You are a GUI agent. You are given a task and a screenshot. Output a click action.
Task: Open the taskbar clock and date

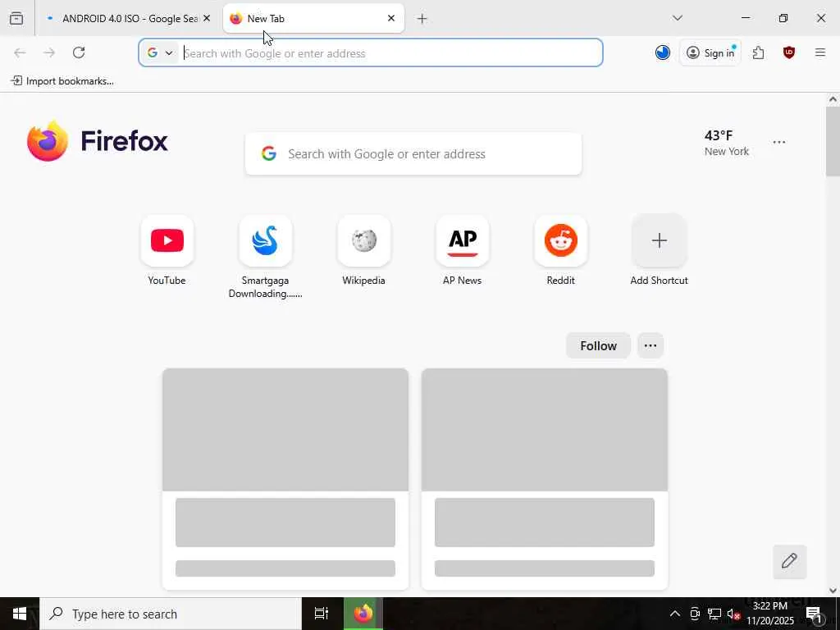click(769, 614)
